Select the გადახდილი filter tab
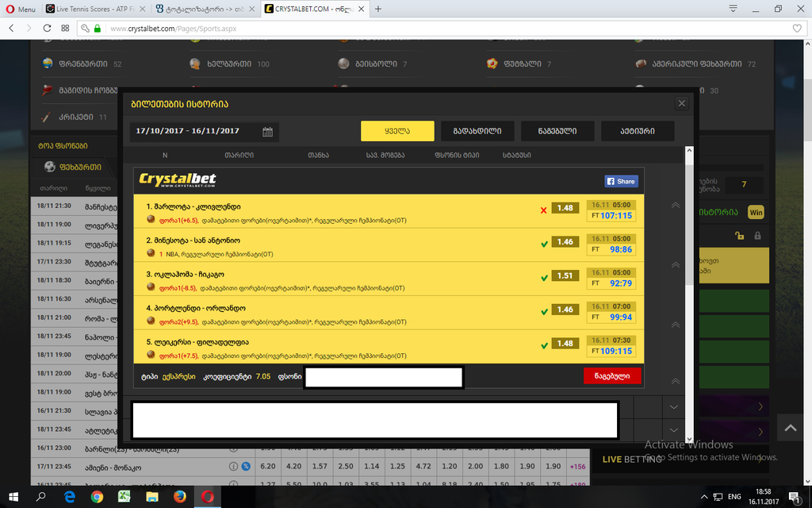Screen dimensions: 812x508 point(477,131)
